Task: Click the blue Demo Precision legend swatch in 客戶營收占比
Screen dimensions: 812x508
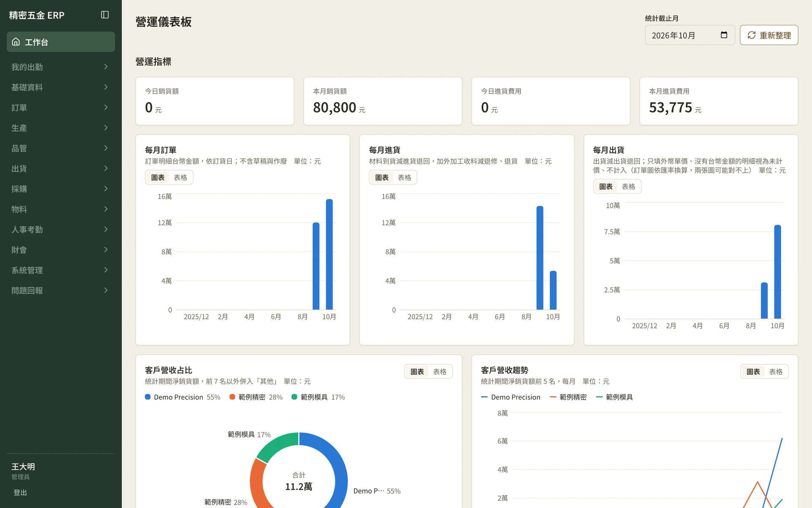Action: pos(148,397)
